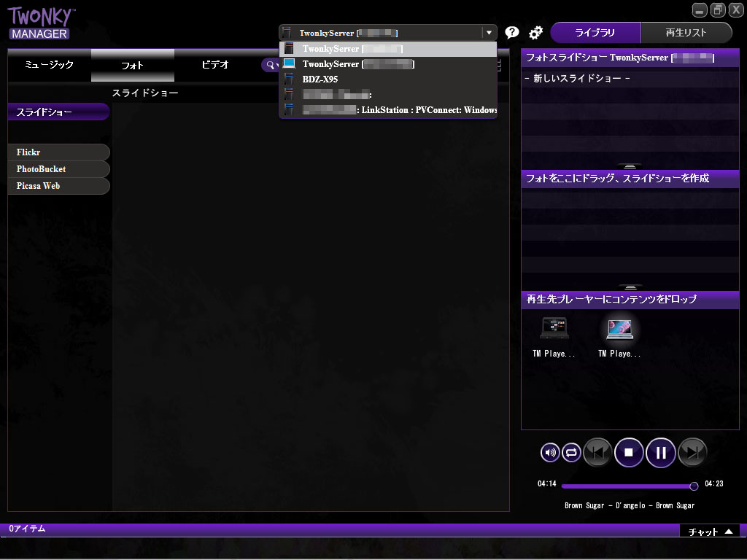Jump back using previous track icon
Image resolution: width=747 pixels, height=560 pixels.
(x=597, y=452)
